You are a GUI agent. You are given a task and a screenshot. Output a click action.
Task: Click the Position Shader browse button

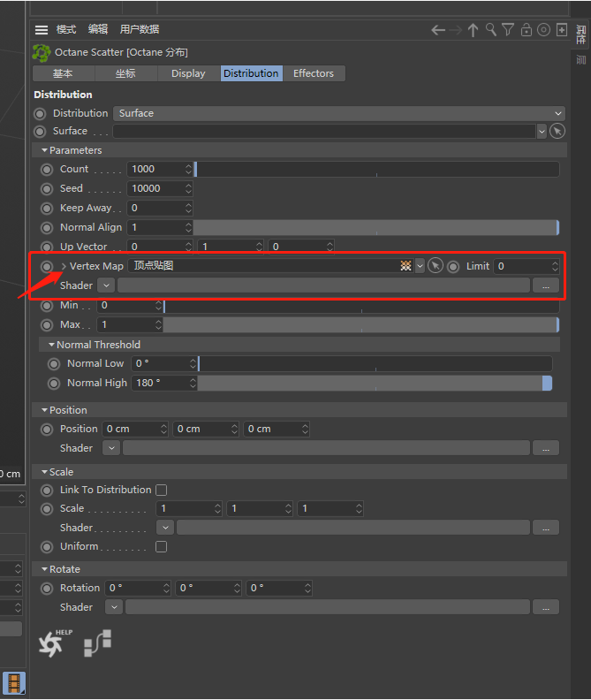click(546, 448)
